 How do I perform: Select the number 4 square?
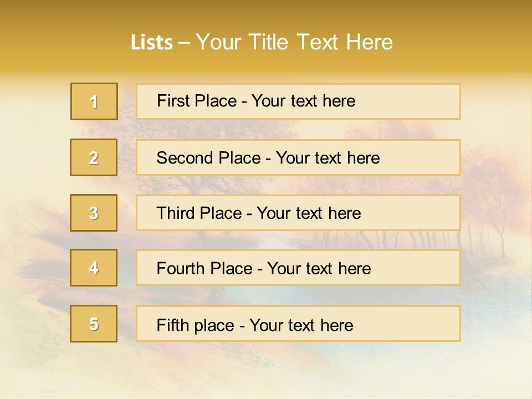[x=94, y=268]
